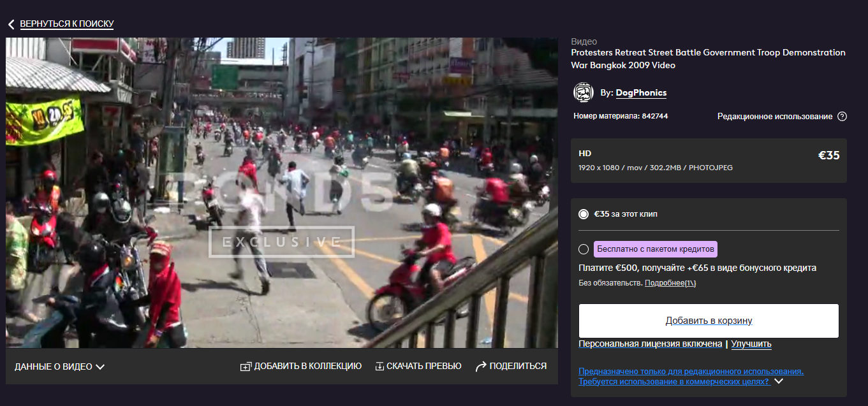Click the question mark help icon
This screenshot has width=868, height=406.
point(842,117)
